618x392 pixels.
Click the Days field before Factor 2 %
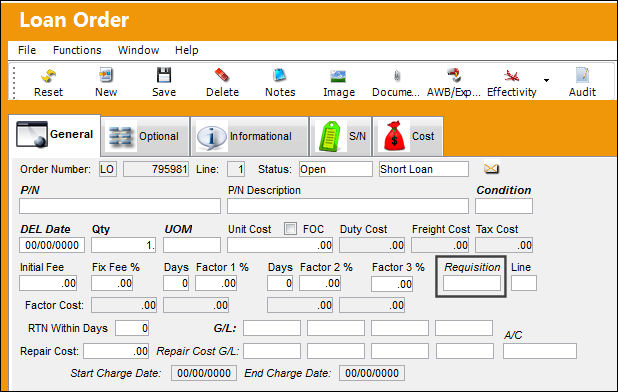[x=280, y=283]
